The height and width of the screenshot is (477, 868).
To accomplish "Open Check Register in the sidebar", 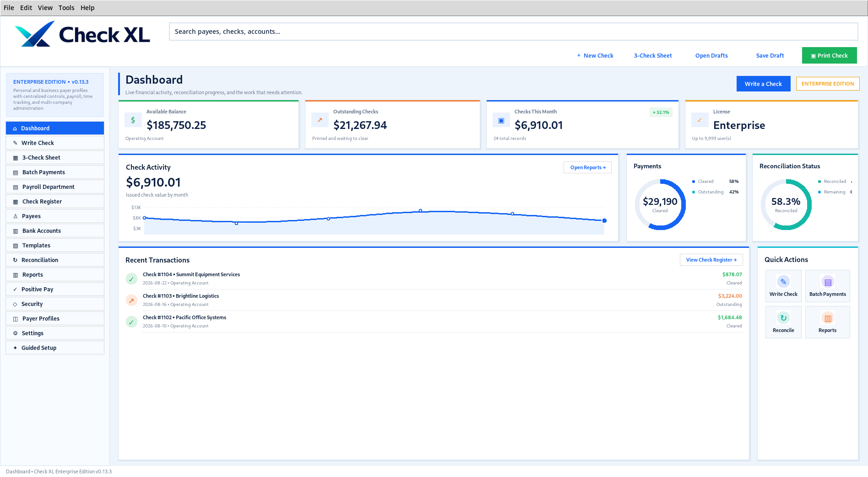I will (55, 202).
